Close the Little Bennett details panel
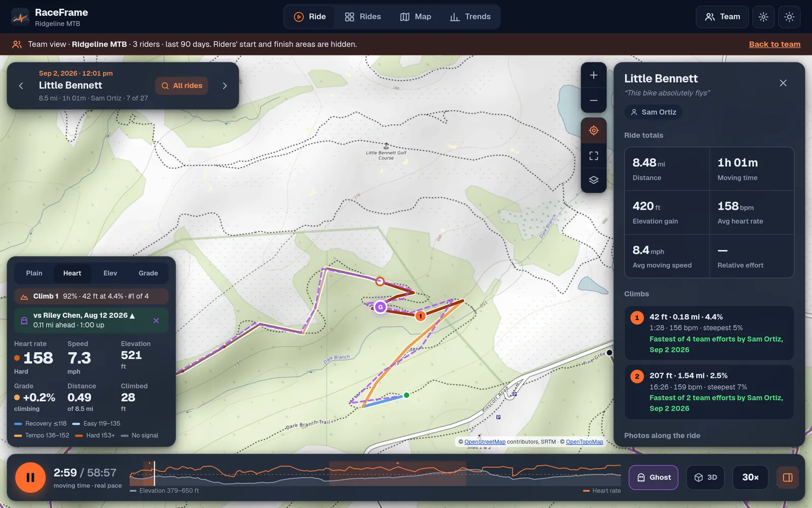Screen dimensions: 812x508 click(x=783, y=83)
